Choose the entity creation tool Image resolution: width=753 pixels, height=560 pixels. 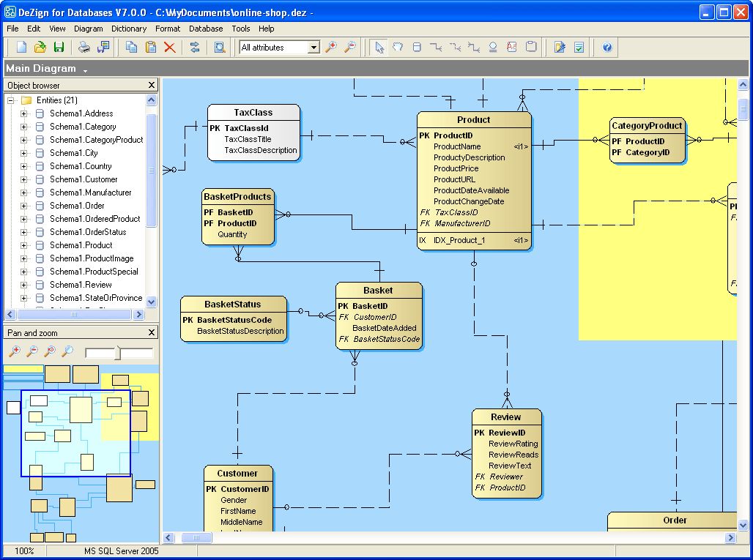click(x=416, y=47)
